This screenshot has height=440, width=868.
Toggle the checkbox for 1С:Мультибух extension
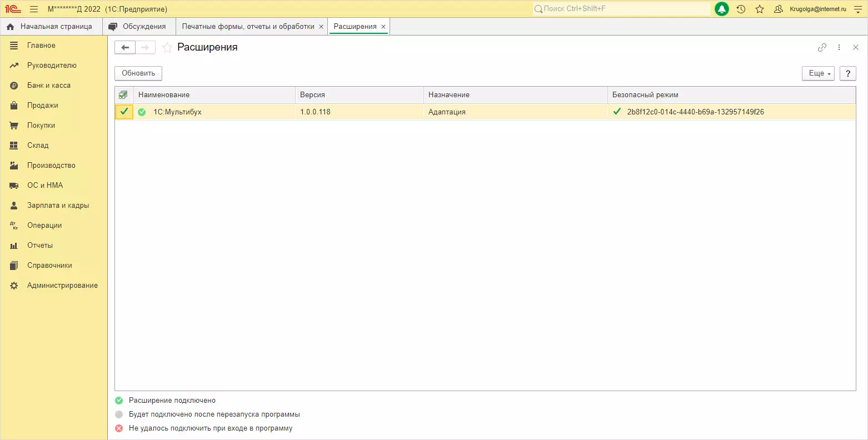click(x=124, y=112)
